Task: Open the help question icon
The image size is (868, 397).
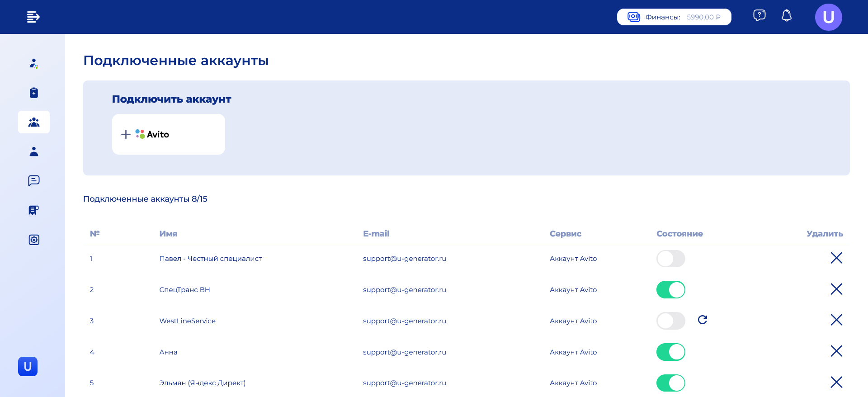Action: tap(759, 16)
